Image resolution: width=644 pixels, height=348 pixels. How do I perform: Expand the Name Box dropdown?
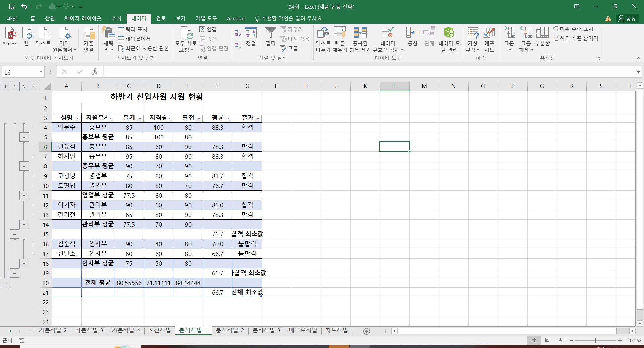(41, 72)
